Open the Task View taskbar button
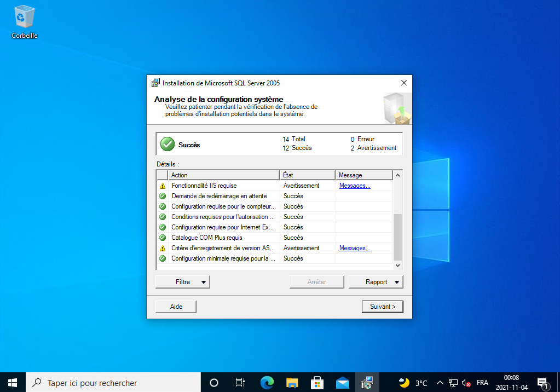This screenshot has width=560, height=392. [x=240, y=382]
